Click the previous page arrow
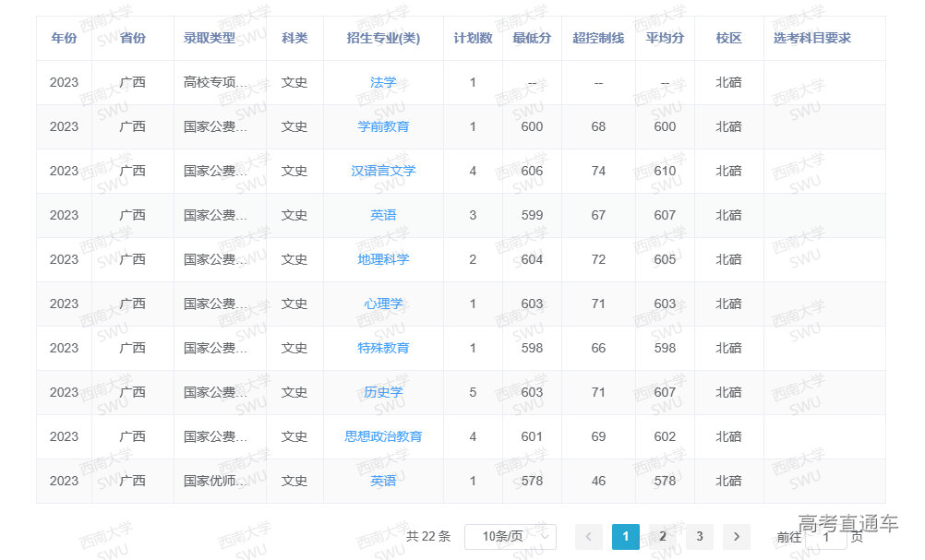The width and height of the screenshot is (925, 560). 589,536
